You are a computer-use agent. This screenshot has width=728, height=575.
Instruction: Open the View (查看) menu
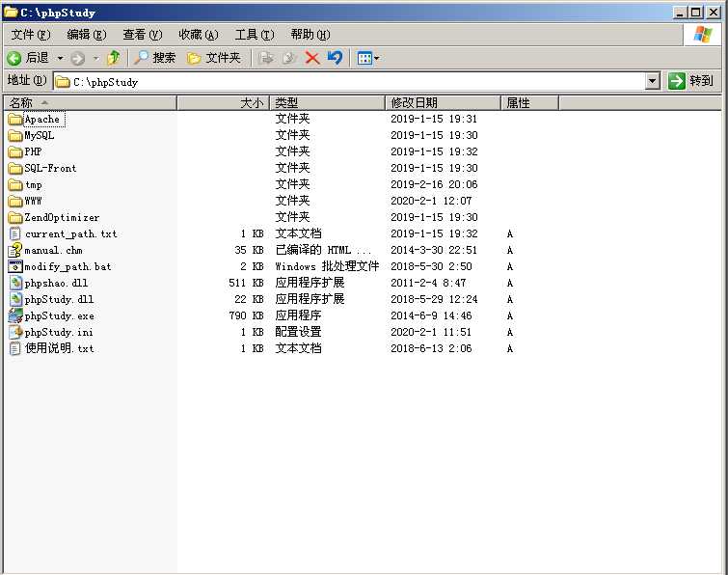click(142, 35)
